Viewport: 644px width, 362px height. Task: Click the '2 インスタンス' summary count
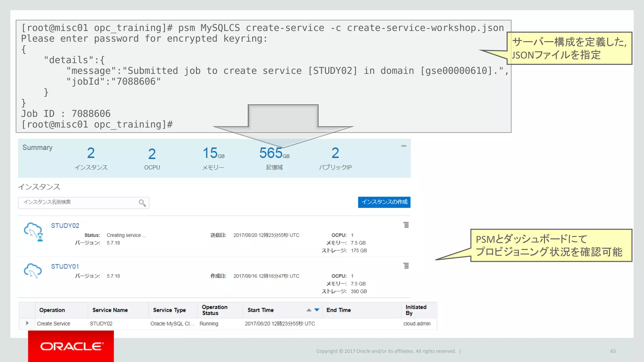91,158
